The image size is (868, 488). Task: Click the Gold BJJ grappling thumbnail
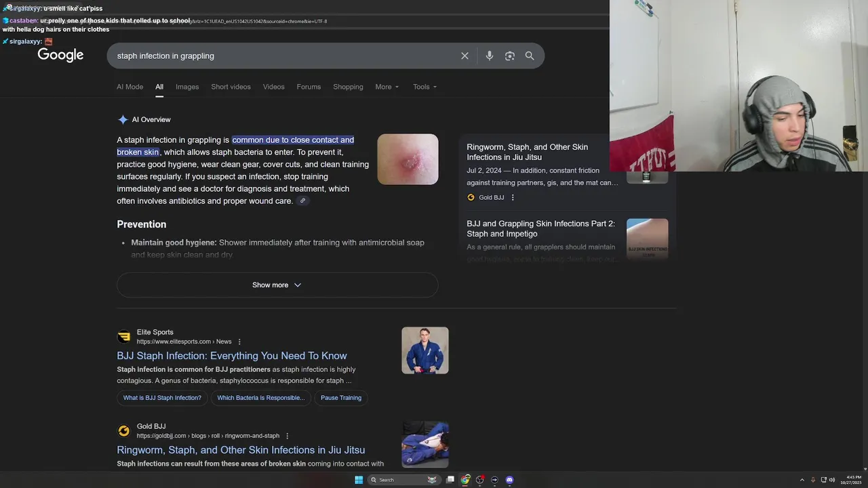[425, 445]
